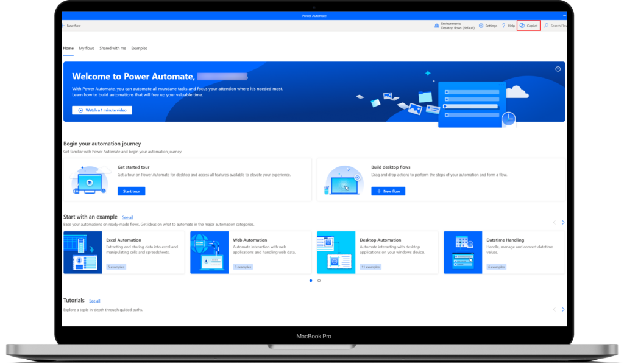Click the Desktop Automation title

point(380,240)
